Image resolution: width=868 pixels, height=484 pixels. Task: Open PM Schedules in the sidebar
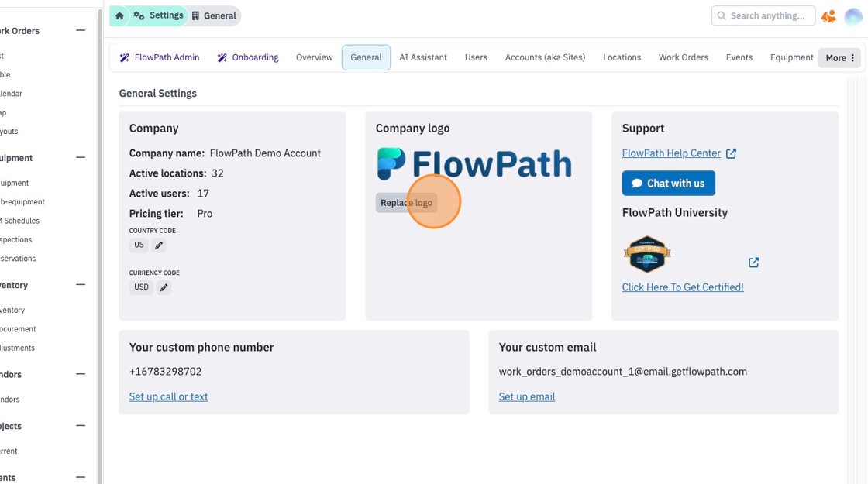click(x=20, y=221)
